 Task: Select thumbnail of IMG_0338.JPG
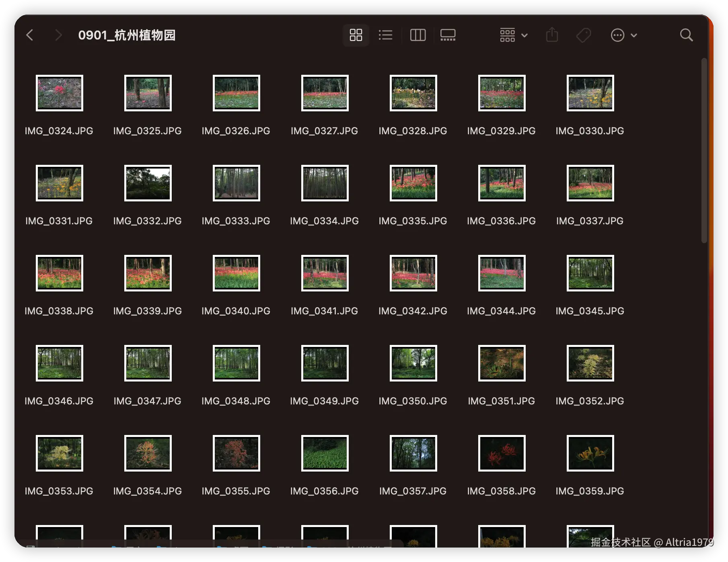pyautogui.click(x=60, y=273)
